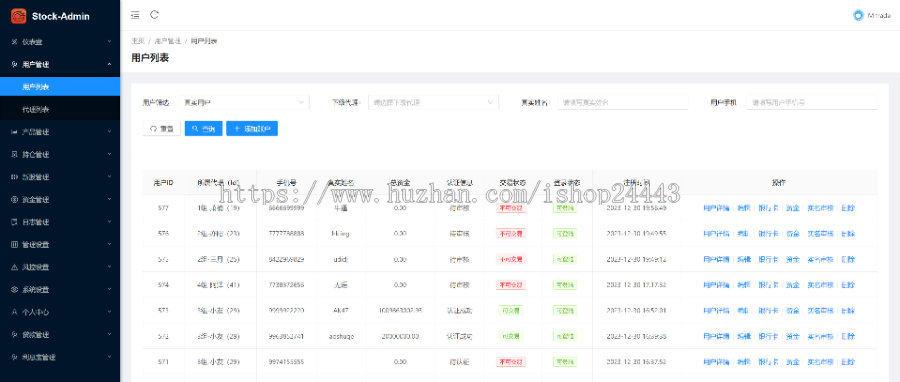
Task: Open 代理列表 in the sidebar
Action: coord(60,109)
